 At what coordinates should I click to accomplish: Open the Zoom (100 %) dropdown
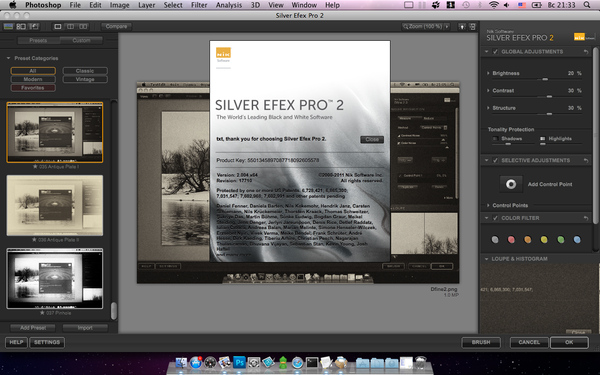point(426,27)
